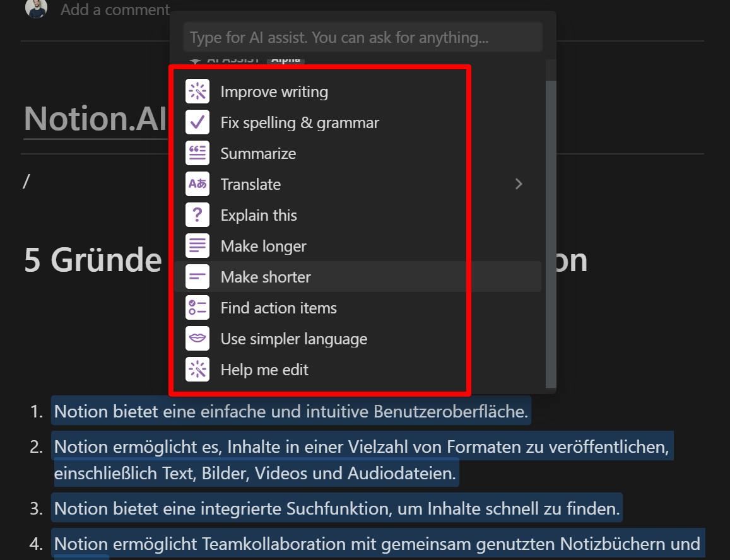
Task: Click the Make longer lines icon
Action: [x=196, y=246]
